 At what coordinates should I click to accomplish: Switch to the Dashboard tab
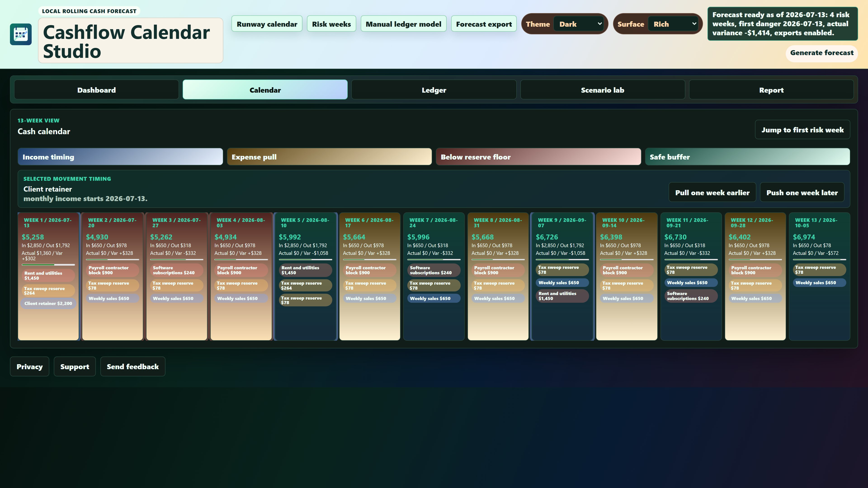point(96,90)
